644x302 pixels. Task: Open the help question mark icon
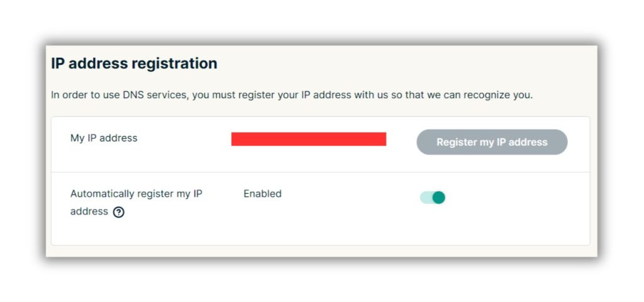click(x=119, y=212)
